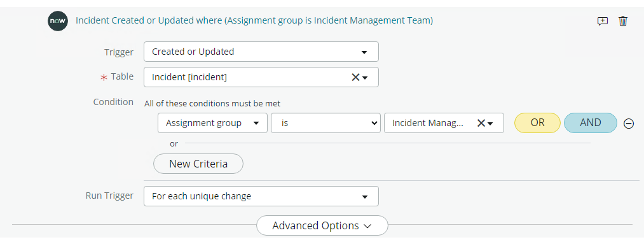Expand Advanced Options

(x=322, y=225)
